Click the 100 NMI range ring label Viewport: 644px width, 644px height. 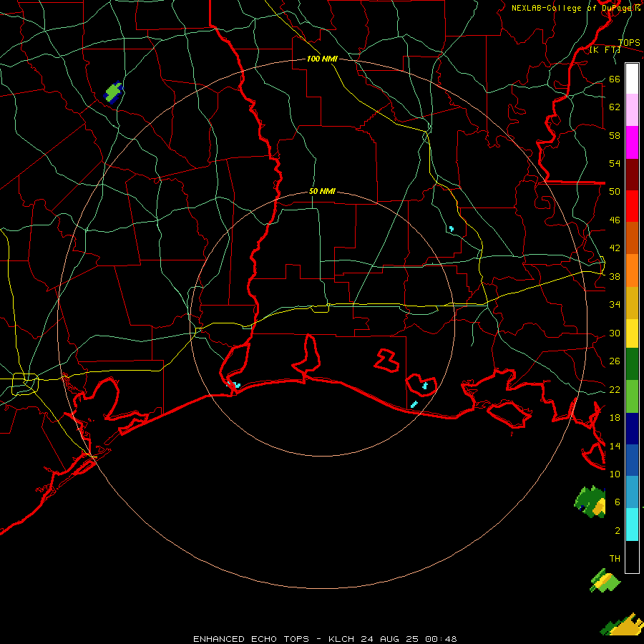coord(322,59)
